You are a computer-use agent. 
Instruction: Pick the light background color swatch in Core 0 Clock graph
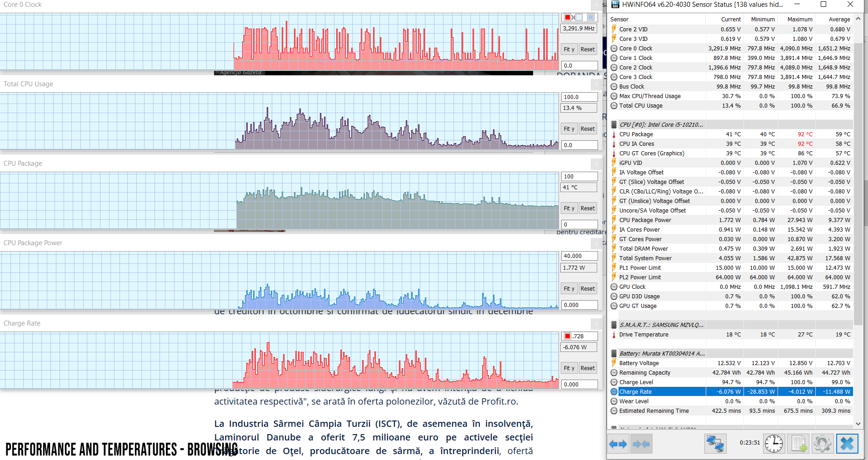(579, 17)
